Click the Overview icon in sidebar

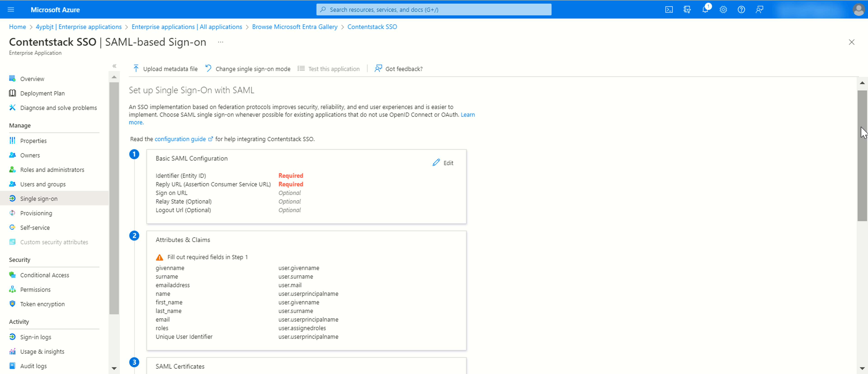12,78
